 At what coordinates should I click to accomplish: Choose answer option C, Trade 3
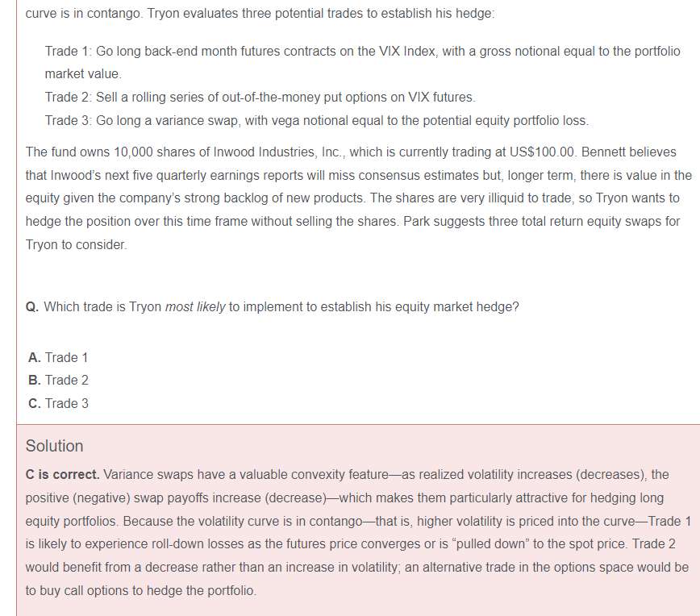coord(58,403)
